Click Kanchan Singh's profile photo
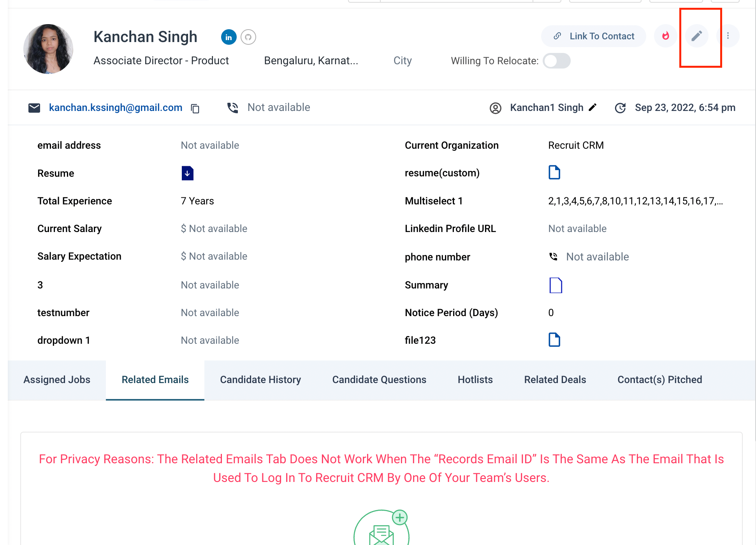 click(48, 49)
